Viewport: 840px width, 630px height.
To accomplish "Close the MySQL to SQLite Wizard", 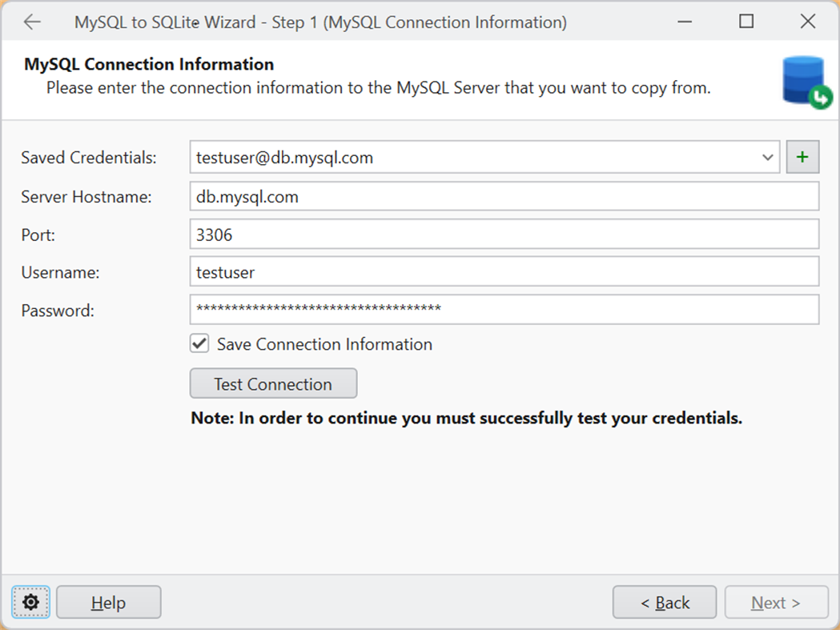I will click(x=808, y=22).
